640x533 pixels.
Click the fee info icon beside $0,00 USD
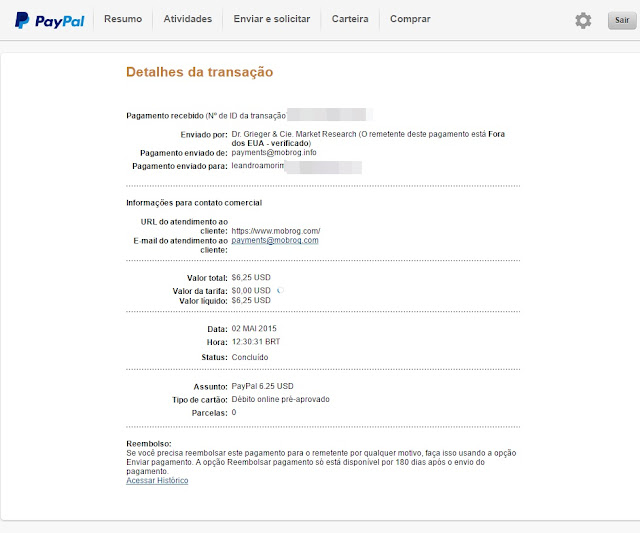[x=280, y=291]
